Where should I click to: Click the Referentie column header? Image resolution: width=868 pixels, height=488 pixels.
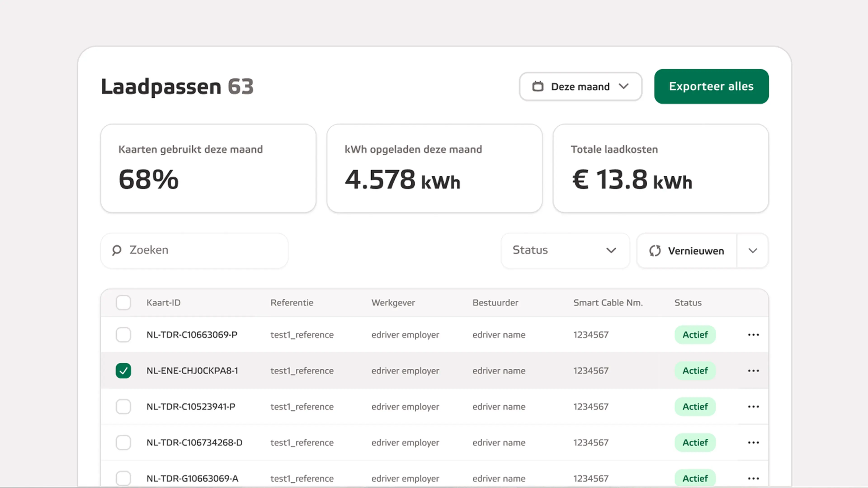point(292,303)
